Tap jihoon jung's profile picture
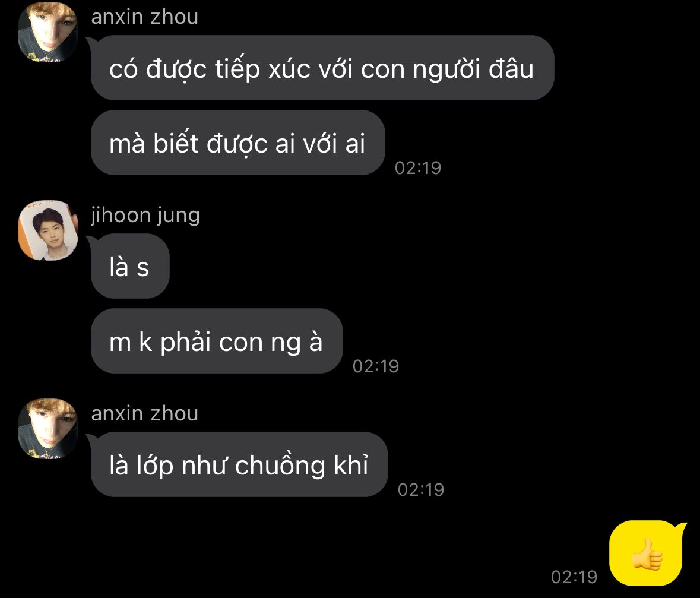 click(x=48, y=230)
